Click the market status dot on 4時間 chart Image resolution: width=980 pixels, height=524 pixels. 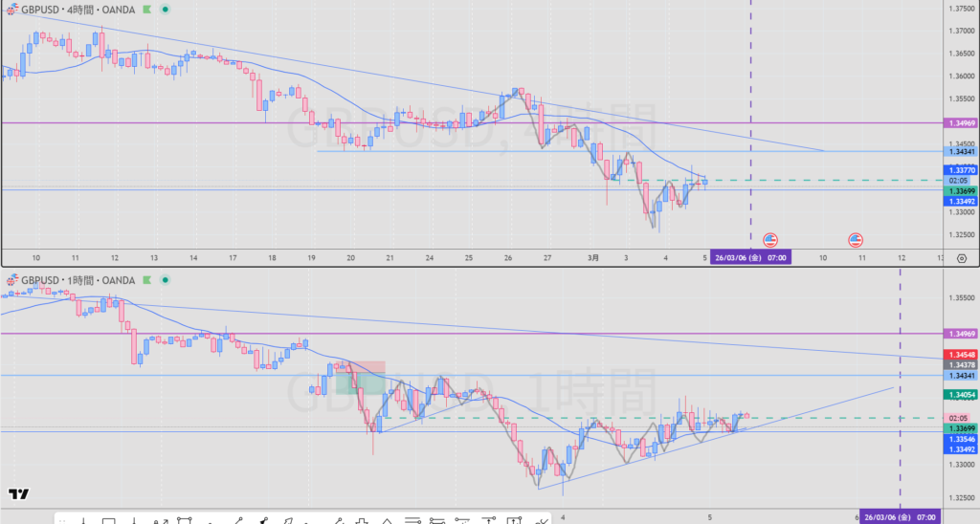tap(166, 9)
